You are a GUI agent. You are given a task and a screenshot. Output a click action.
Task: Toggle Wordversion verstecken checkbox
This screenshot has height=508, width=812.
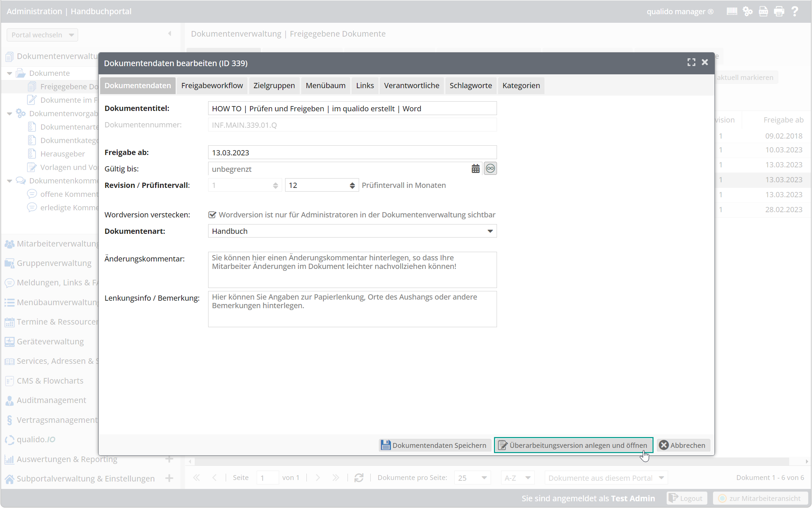pos(212,215)
